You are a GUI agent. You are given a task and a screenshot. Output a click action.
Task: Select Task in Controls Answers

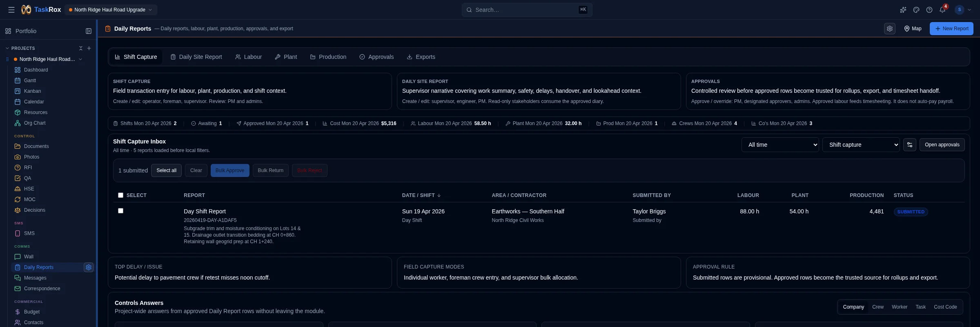[x=920, y=307]
